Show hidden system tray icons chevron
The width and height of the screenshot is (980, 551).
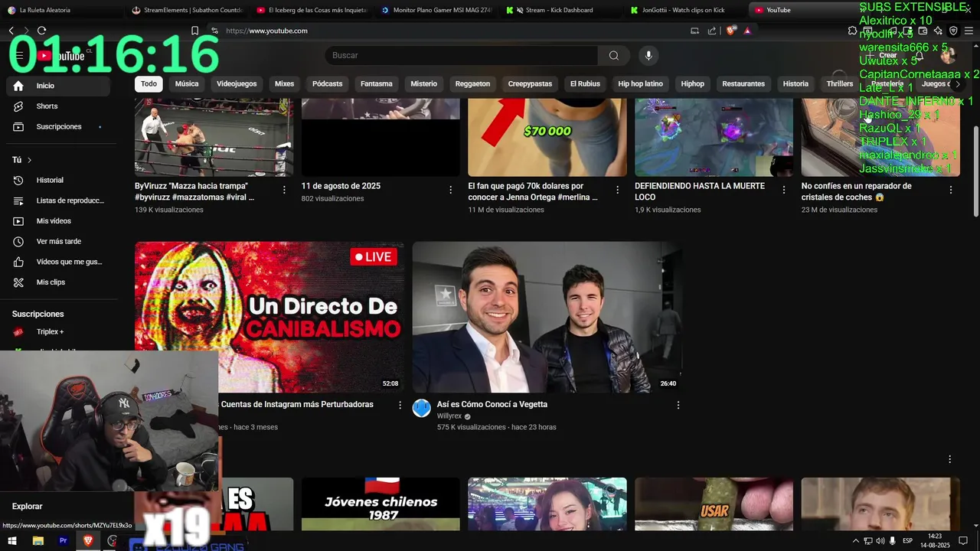(x=856, y=541)
